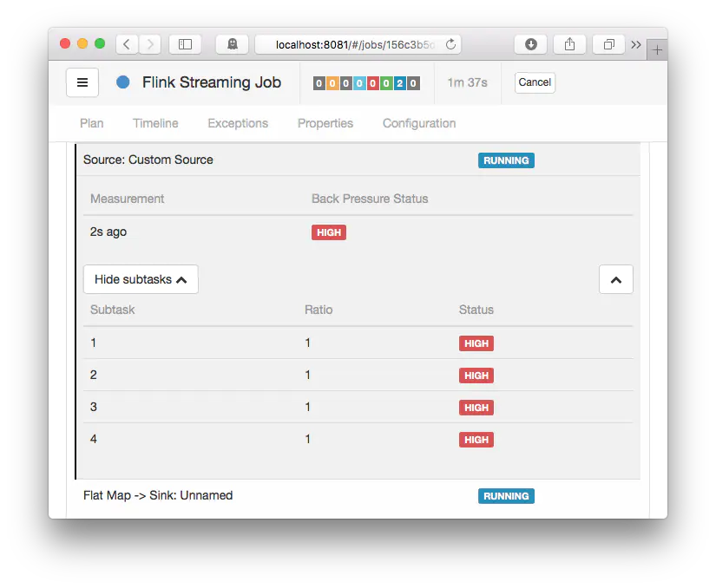
Task: Click RUNNING badge for Custom Source
Action: (506, 160)
